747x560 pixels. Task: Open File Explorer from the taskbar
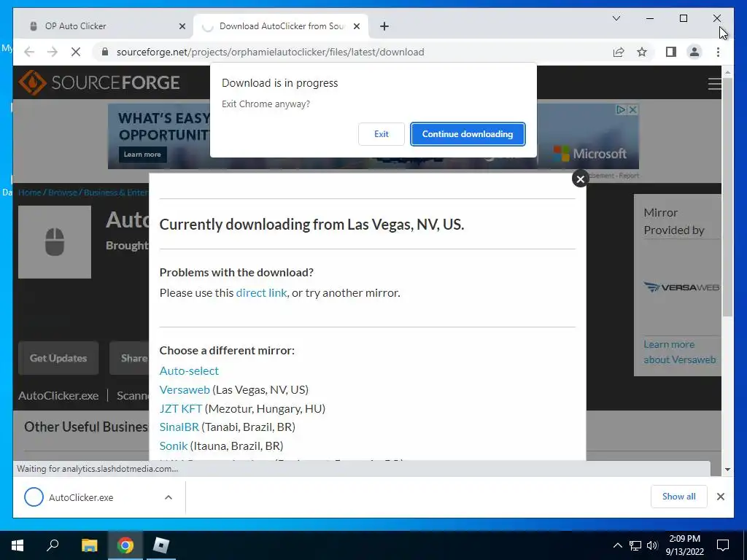tap(89, 545)
